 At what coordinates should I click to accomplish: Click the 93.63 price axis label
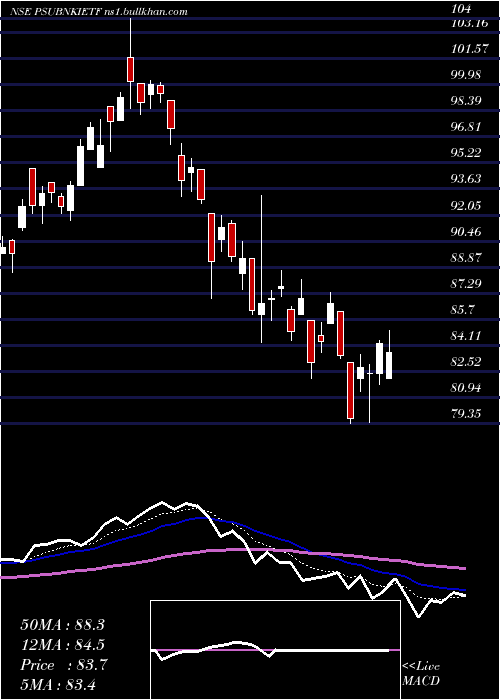[466, 179]
